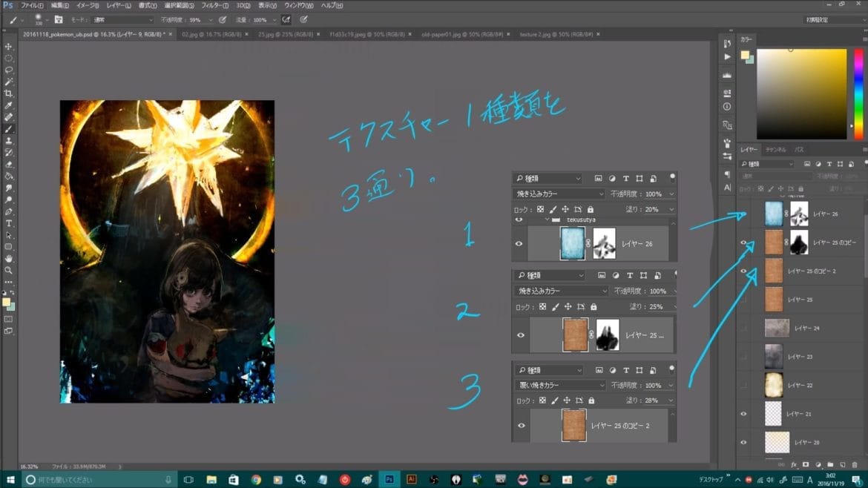
Task: Toggle visibility of レイヤー 21
Action: [x=744, y=413]
